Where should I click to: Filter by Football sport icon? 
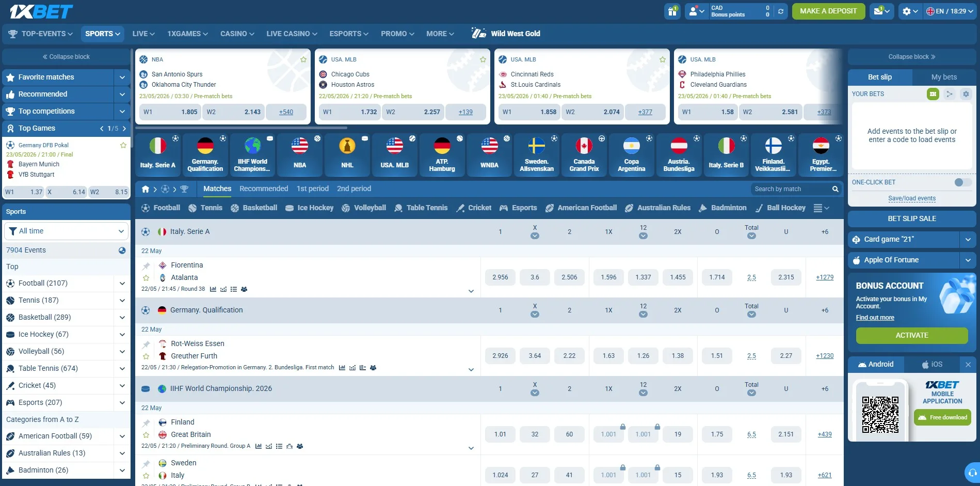pos(160,208)
